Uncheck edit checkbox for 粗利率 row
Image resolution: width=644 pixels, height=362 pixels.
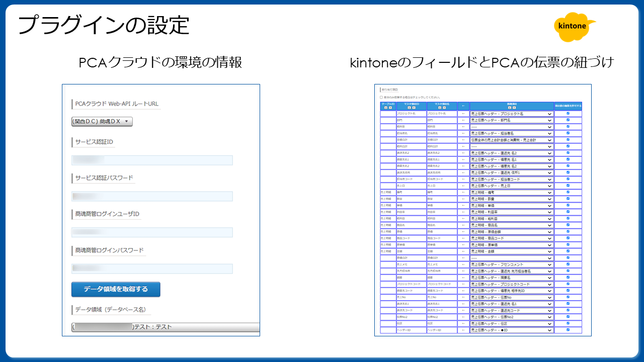(x=568, y=127)
